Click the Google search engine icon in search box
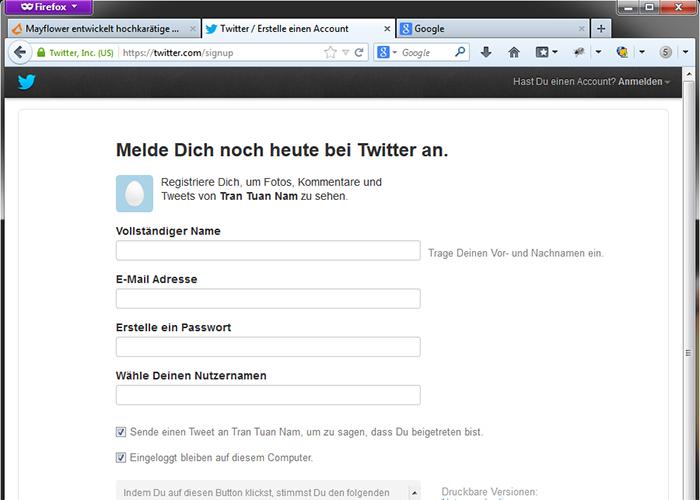Viewport: 700px width, 500px height. tap(383, 52)
